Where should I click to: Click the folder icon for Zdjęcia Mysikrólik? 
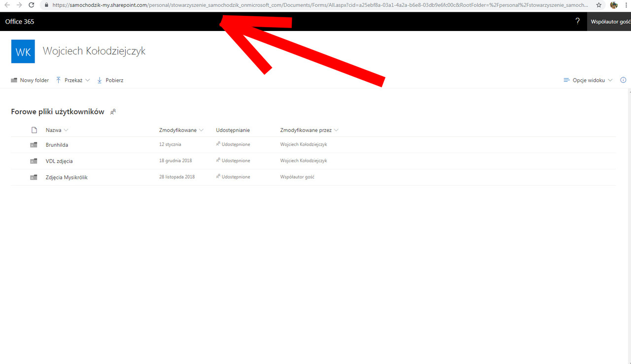33,177
